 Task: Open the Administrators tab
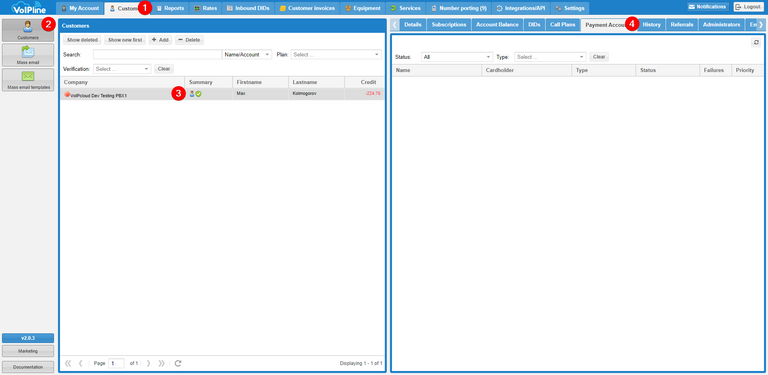(721, 24)
